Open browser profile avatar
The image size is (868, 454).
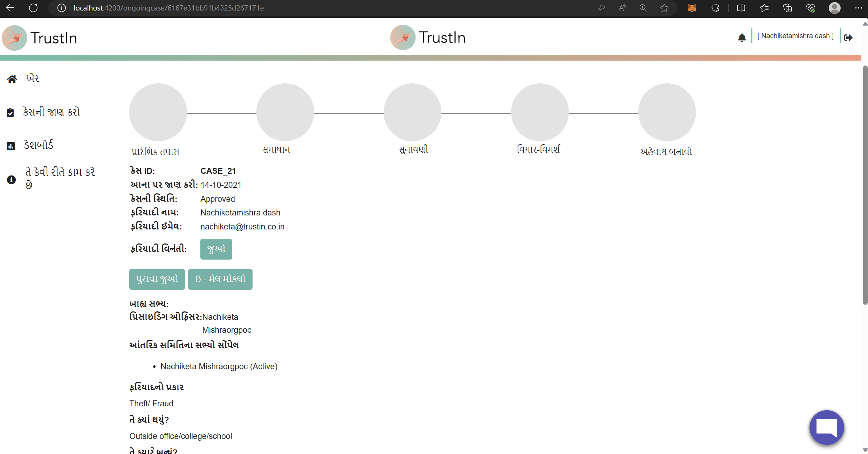834,8
